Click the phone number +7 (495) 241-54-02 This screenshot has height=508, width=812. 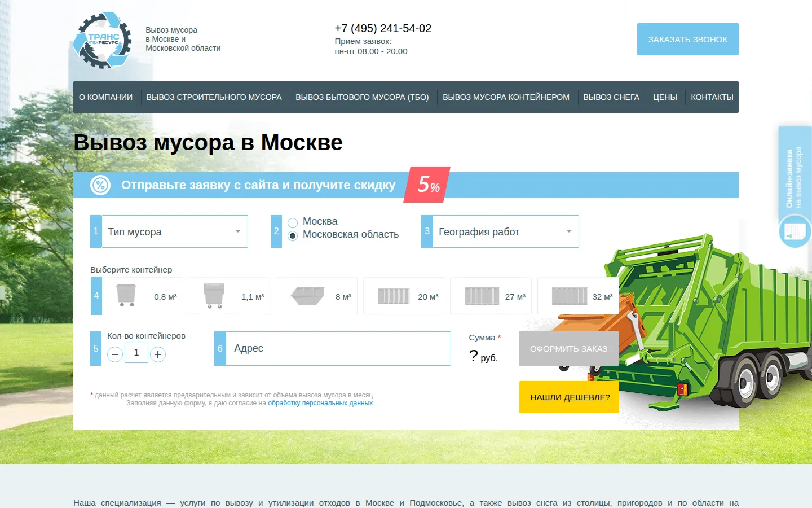(x=383, y=28)
